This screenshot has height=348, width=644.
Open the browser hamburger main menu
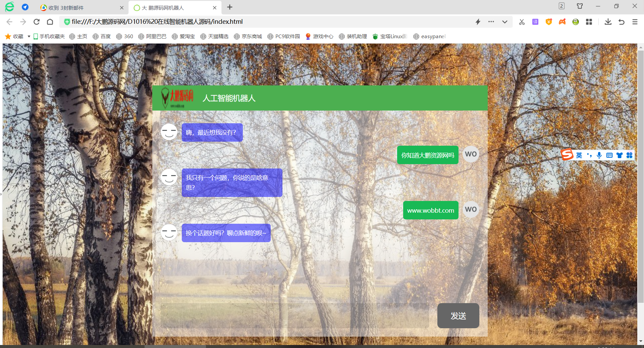635,22
